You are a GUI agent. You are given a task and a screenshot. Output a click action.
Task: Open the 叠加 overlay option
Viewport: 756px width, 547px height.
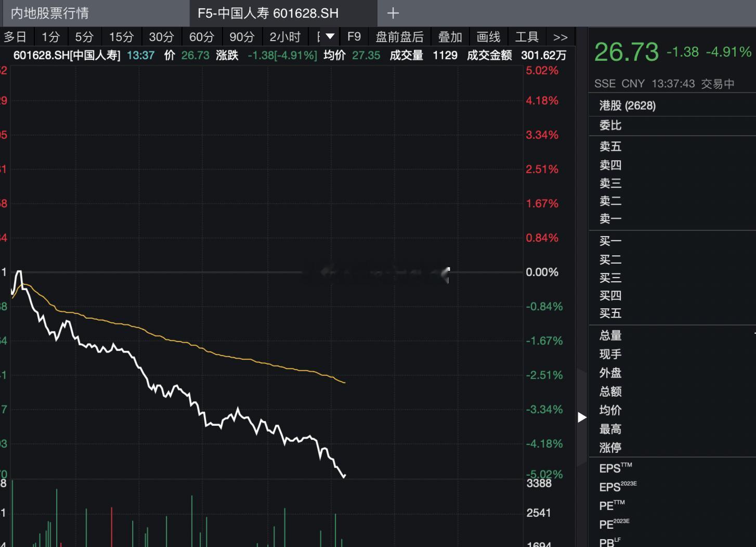tap(450, 37)
